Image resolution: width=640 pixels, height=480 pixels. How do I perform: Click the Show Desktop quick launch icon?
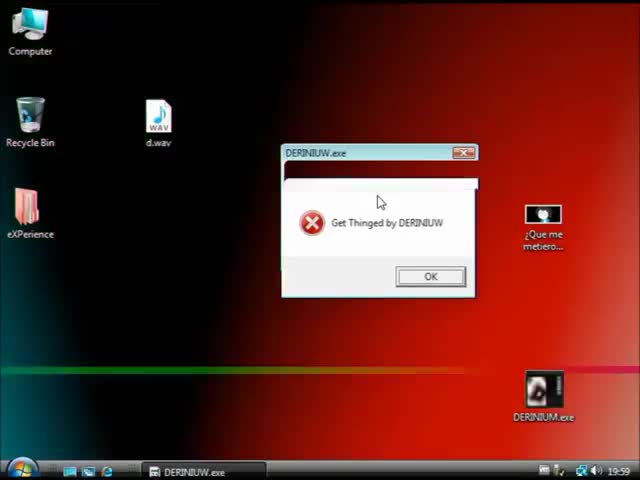point(70,471)
